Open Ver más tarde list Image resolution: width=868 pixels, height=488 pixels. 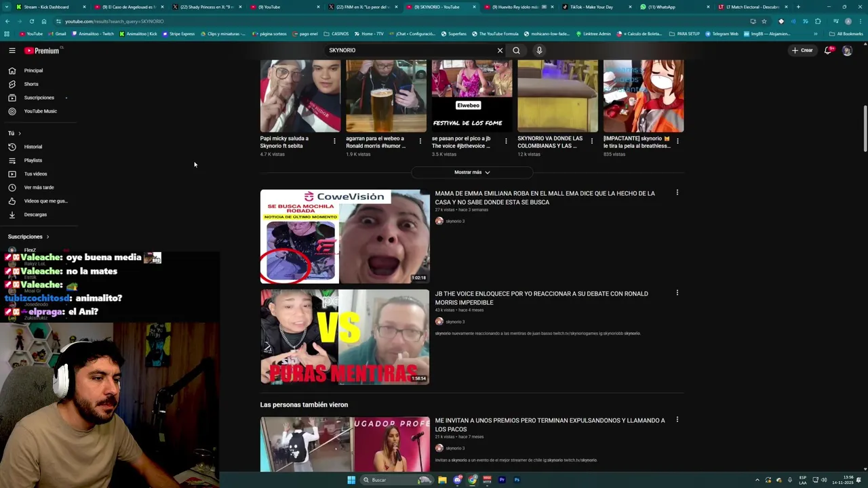[39, 188]
